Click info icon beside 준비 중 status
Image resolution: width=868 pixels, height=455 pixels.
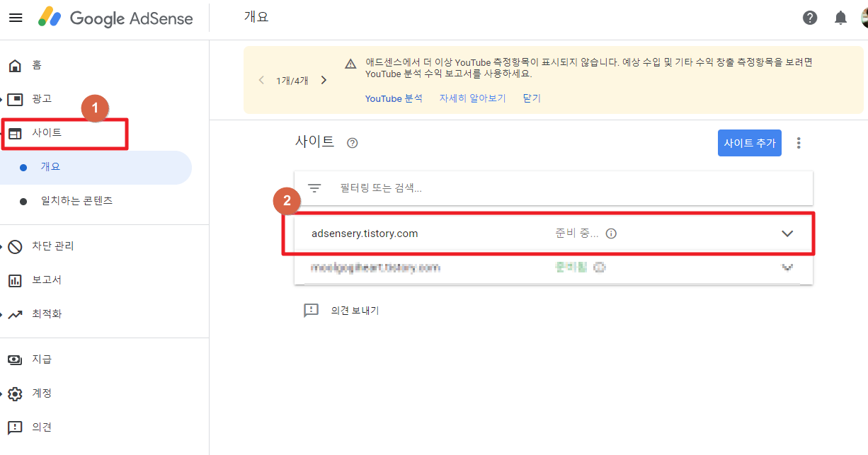(611, 234)
